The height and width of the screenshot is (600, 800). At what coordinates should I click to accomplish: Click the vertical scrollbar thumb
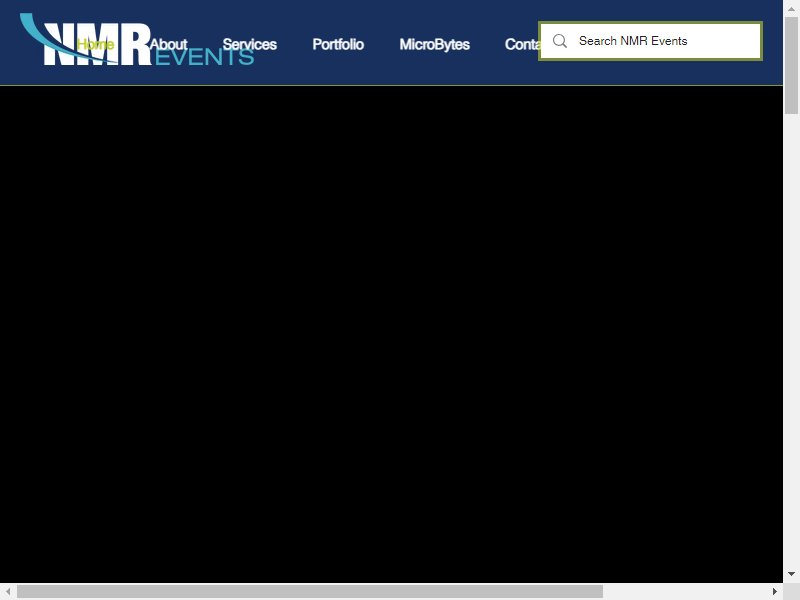(791, 65)
